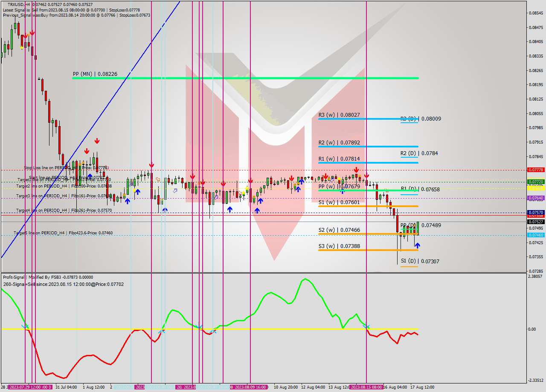Select the 'Previous_Signal was:Buy' info line
The image size is (546, 392).
coord(76,15)
